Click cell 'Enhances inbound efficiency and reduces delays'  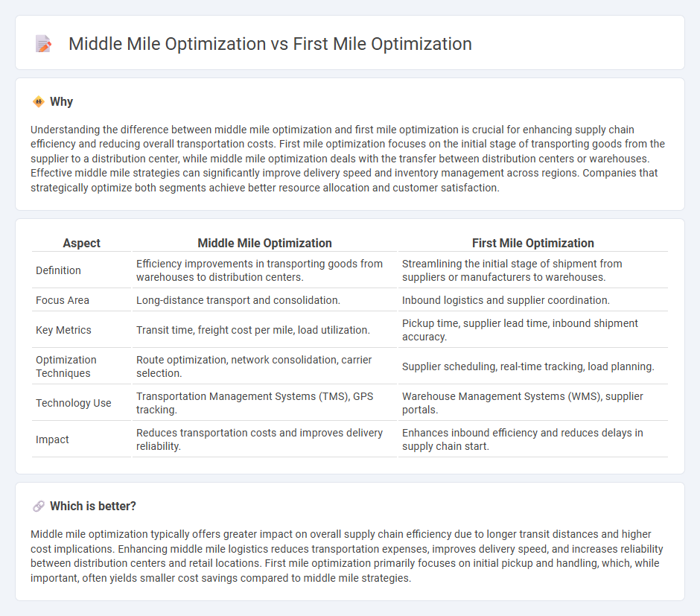533,439
